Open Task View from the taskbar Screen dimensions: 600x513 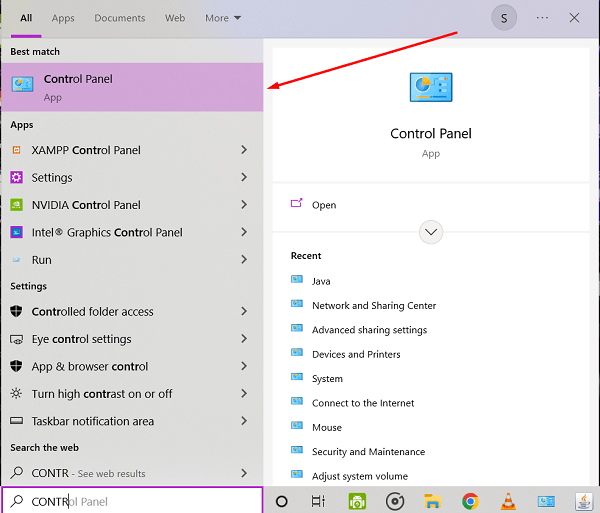(x=318, y=501)
